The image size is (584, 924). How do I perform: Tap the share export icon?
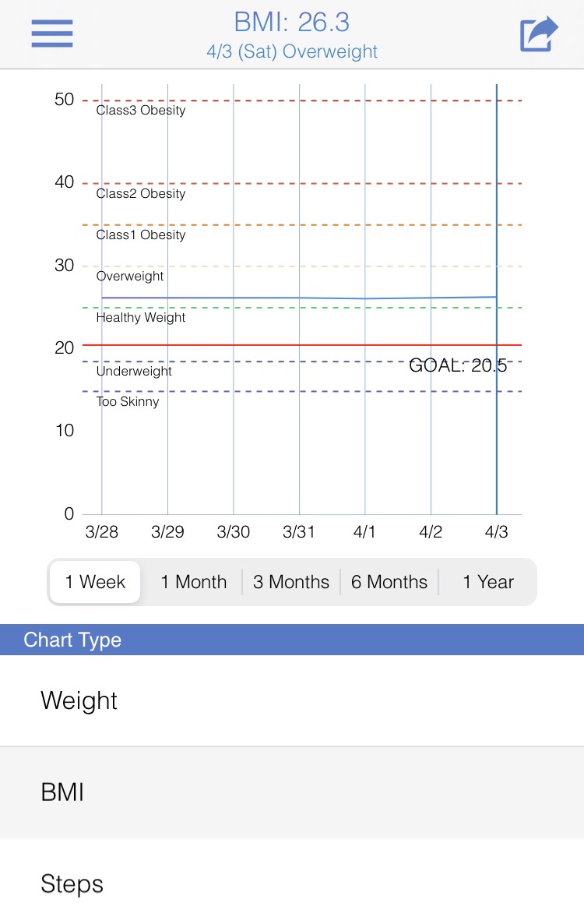[539, 34]
